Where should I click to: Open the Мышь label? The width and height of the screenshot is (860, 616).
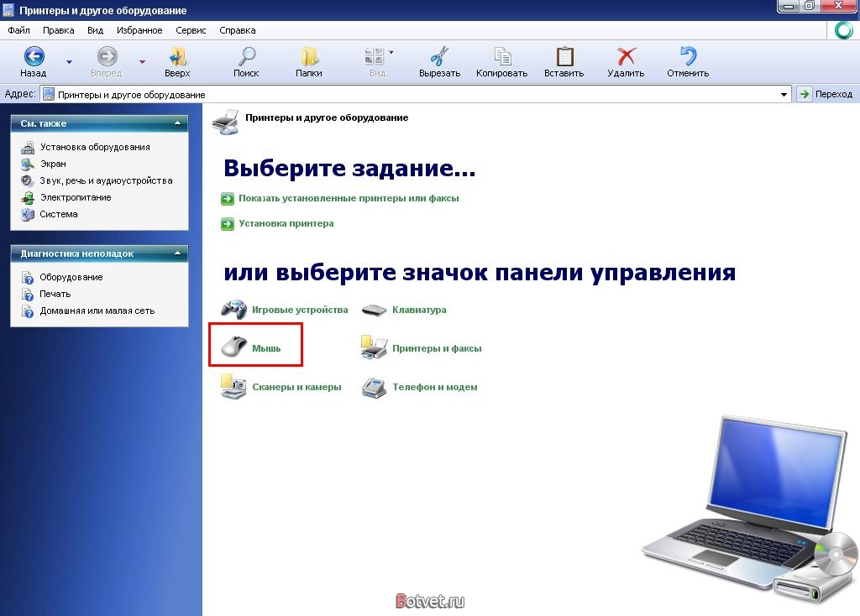coord(266,348)
